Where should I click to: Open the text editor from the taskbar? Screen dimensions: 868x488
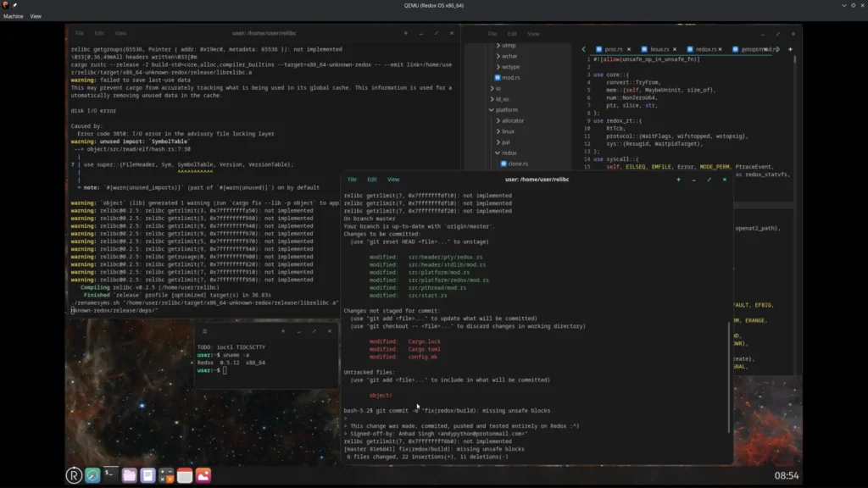tap(147, 475)
